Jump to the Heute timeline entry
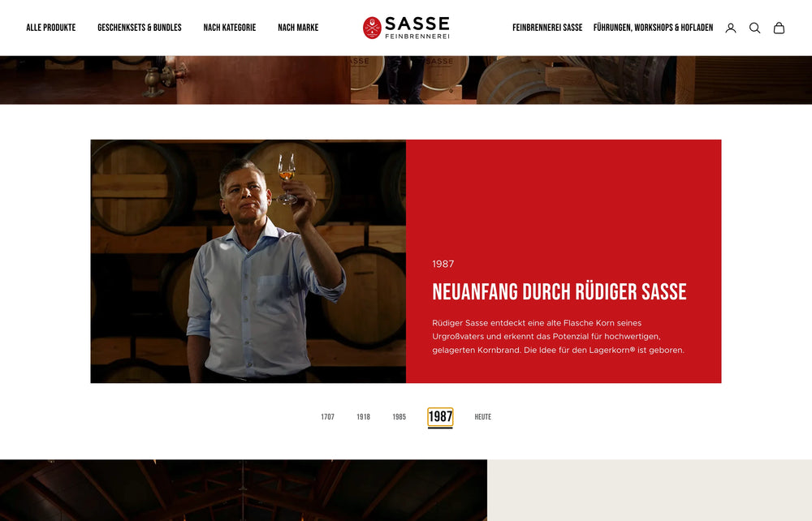The width and height of the screenshot is (812, 521). (482, 417)
